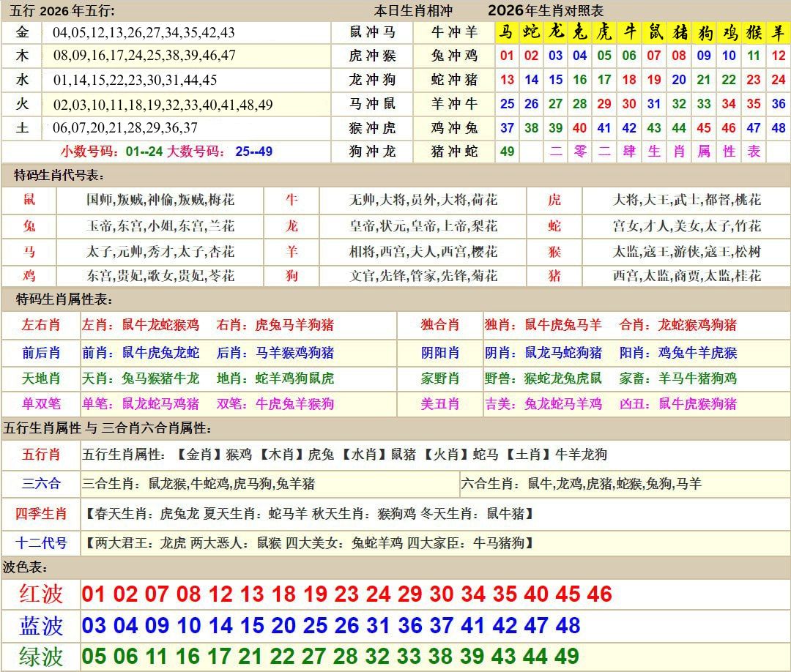
Task: Click number 49 in the zodiac comparison table
Action: (x=507, y=152)
